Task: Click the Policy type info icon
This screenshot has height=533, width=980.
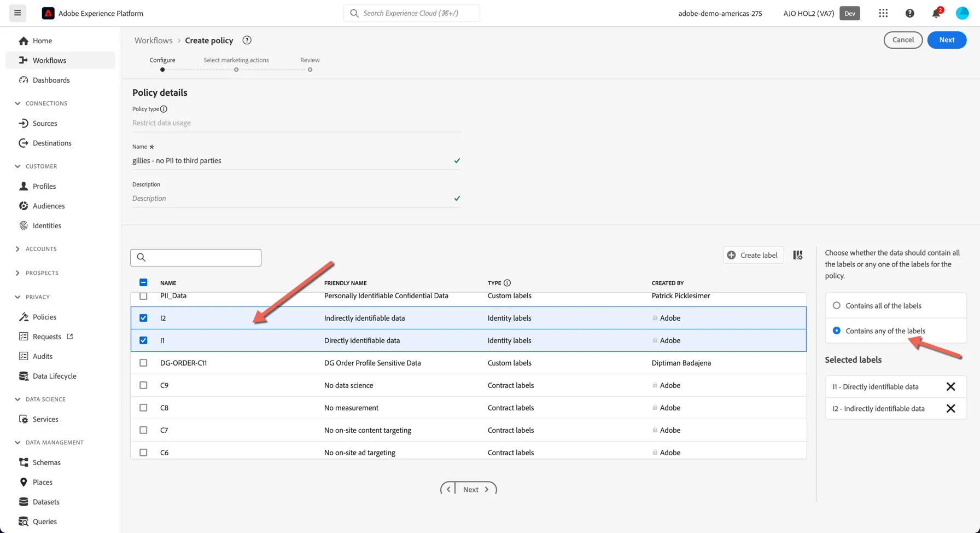Action: (x=164, y=109)
